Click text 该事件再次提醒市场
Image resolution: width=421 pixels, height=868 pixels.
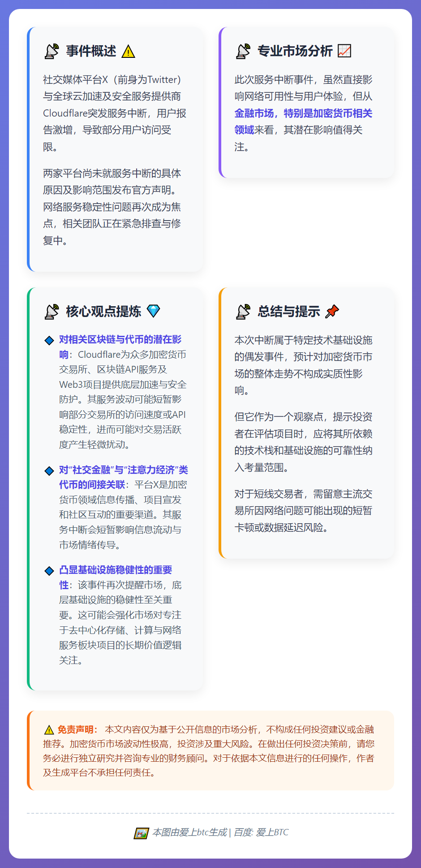tap(120, 622)
